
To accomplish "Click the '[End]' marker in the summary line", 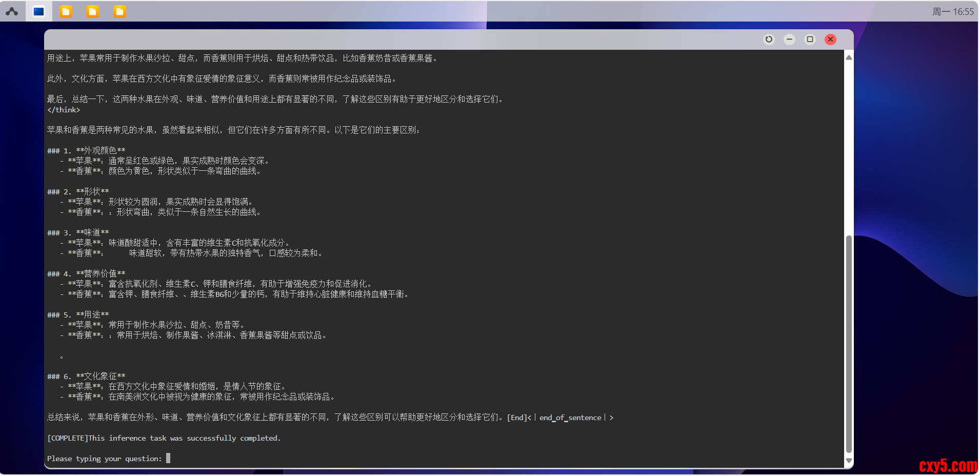I will [x=517, y=418].
